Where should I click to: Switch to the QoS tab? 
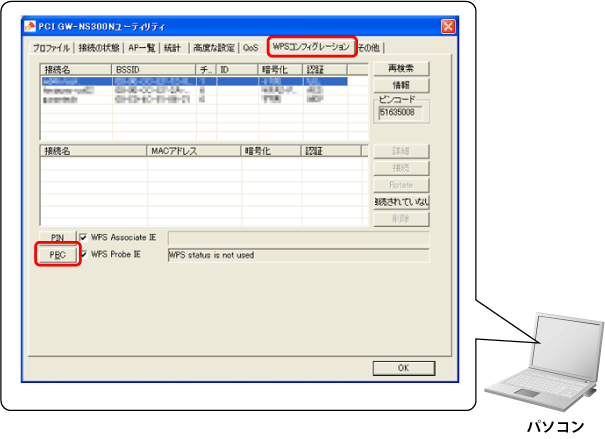point(250,47)
